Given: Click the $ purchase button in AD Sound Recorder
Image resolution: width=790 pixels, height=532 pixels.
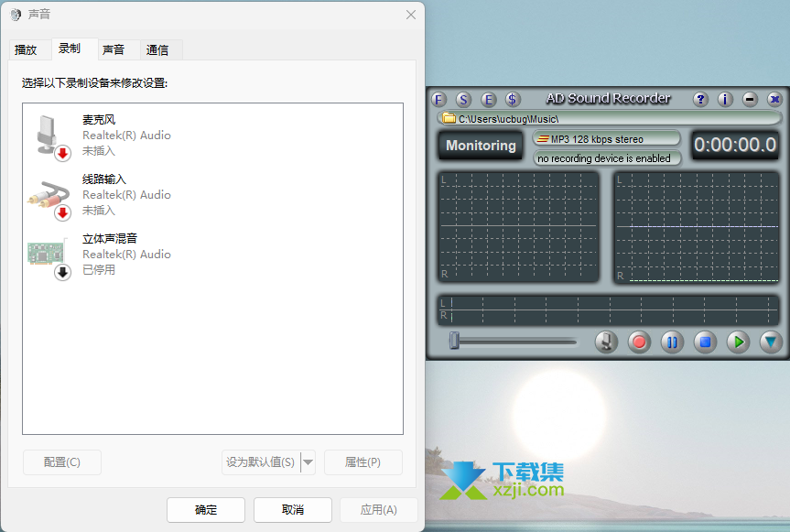Looking at the screenshot, I should click(513, 99).
